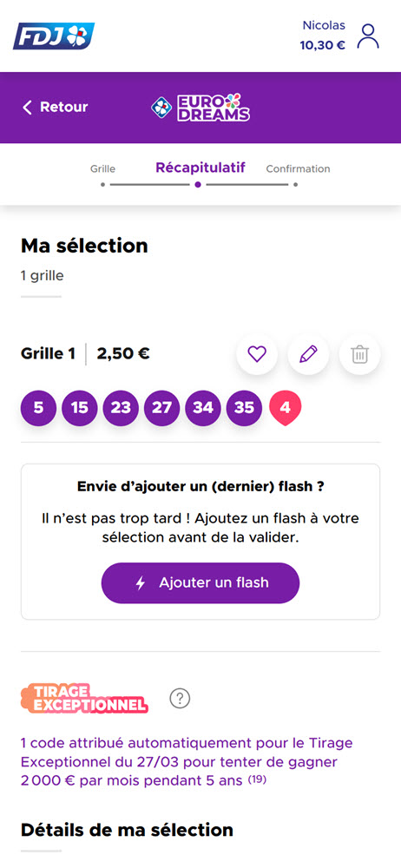Image resolution: width=401 pixels, height=868 pixels.
Task: Click the lightning bolt flash icon
Action: click(141, 583)
